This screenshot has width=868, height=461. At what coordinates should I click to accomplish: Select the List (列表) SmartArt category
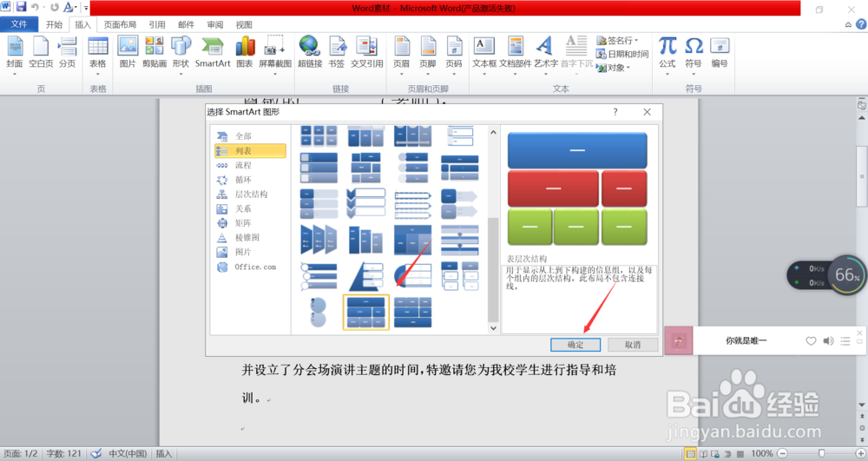[x=250, y=150]
